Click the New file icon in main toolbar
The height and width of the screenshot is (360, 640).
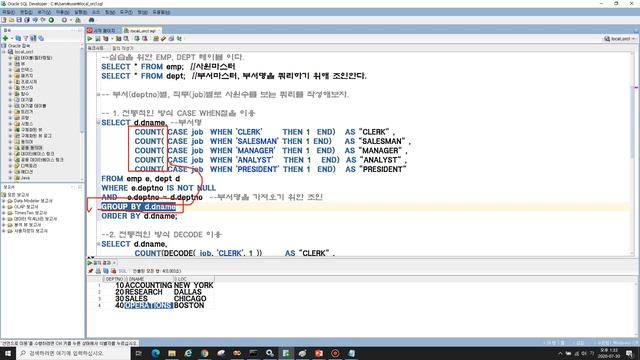click(4, 20)
